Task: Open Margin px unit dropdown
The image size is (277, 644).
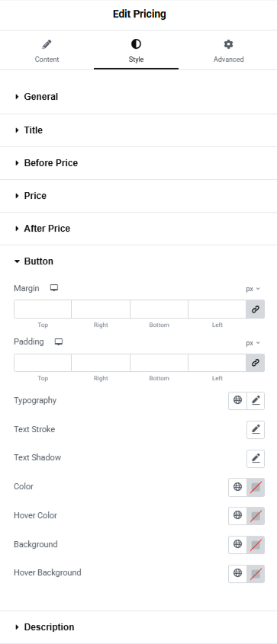Action: pos(253,289)
